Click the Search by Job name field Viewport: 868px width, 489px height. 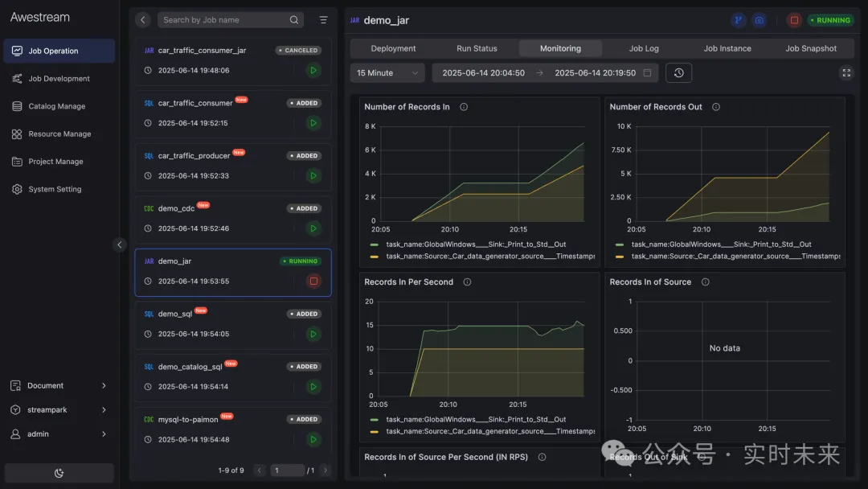click(x=224, y=20)
